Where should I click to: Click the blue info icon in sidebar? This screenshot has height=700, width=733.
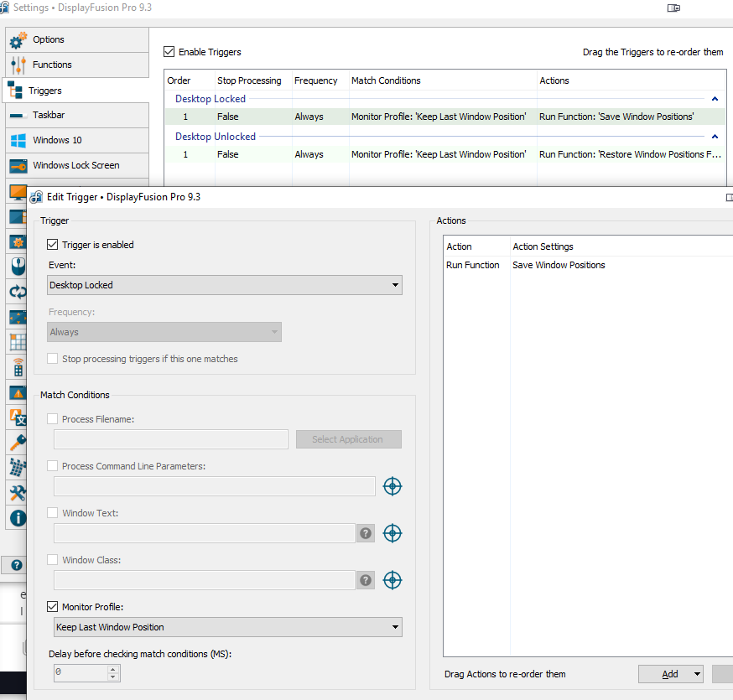click(x=18, y=518)
